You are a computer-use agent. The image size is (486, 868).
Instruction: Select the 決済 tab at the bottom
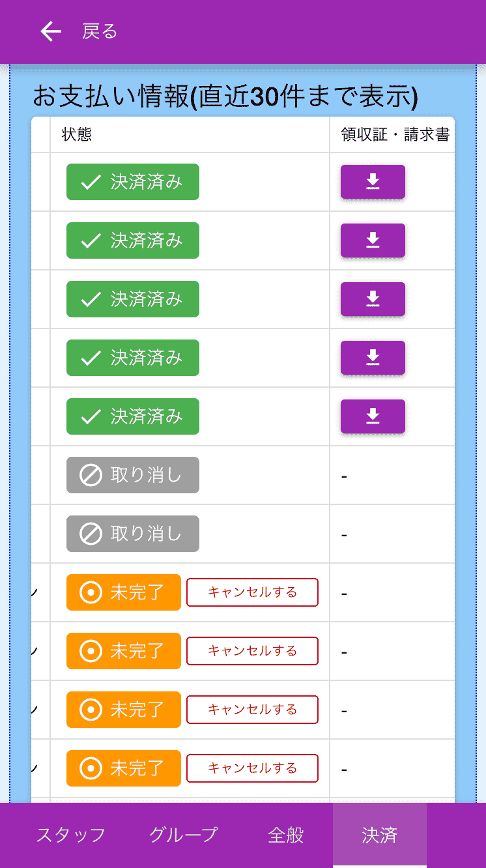[380, 835]
